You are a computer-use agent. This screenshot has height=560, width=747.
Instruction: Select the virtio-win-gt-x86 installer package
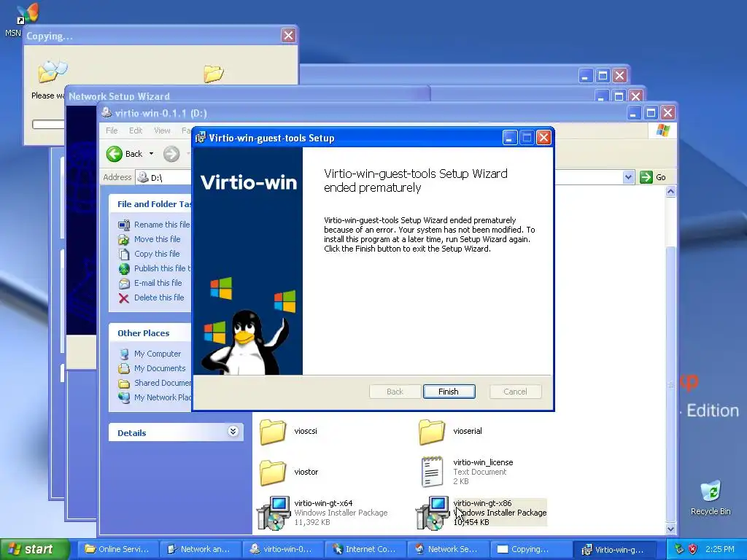pos(481,513)
